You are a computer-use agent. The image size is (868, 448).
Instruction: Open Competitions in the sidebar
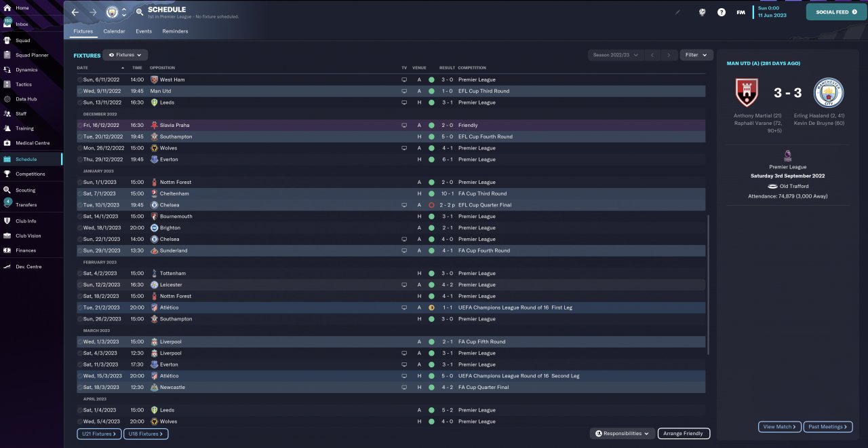(31, 174)
